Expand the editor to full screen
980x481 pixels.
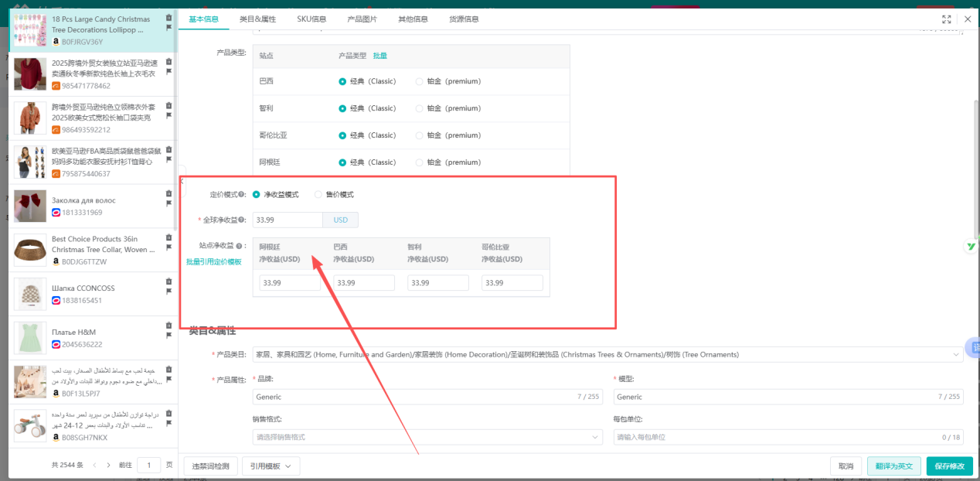point(948,19)
